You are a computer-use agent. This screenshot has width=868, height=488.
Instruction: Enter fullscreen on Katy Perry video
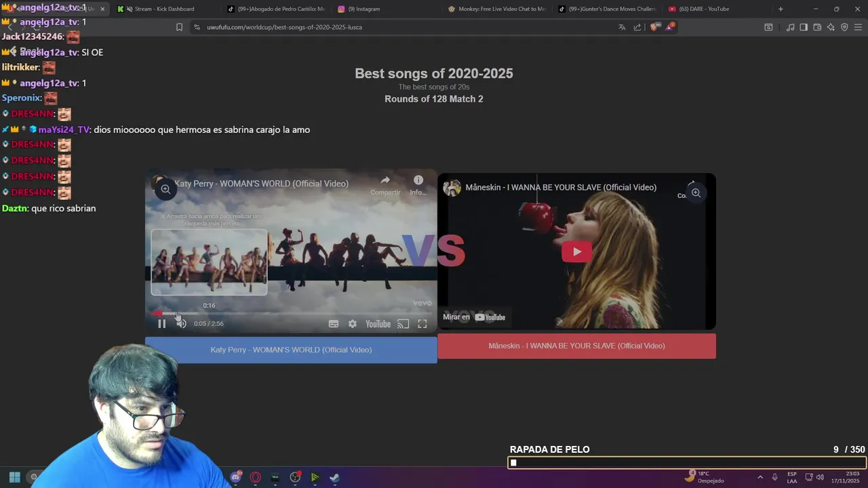[x=422, y=324]
